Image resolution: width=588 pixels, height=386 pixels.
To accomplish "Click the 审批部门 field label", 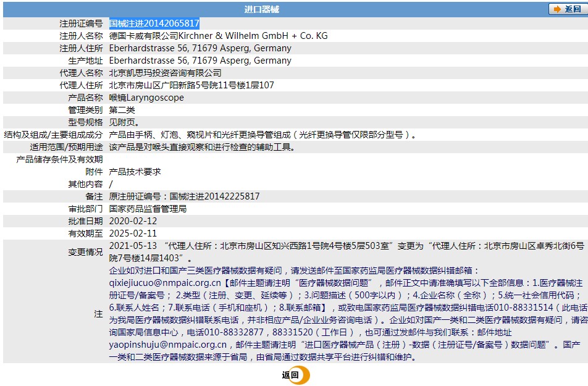I will point(85,209).
